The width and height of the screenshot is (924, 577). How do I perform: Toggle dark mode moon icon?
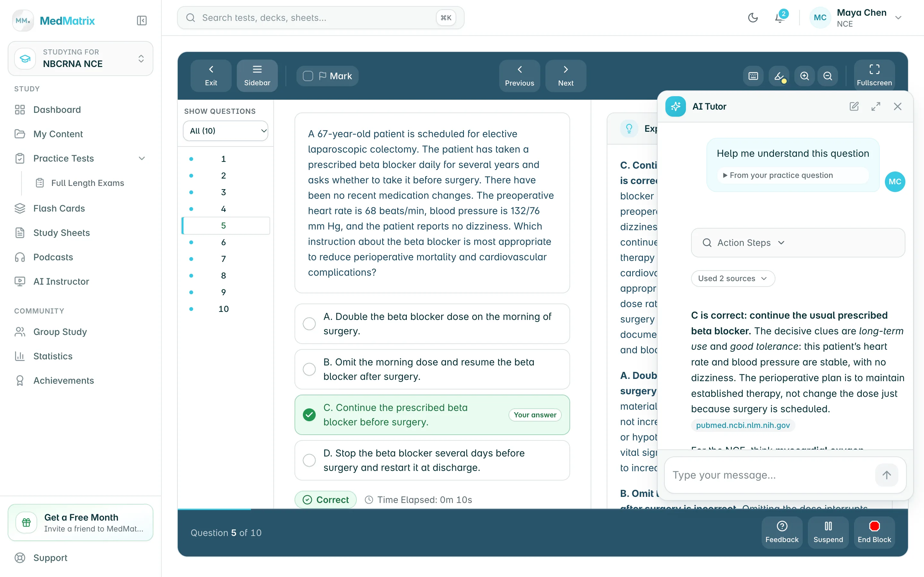[x=753, y=18]
